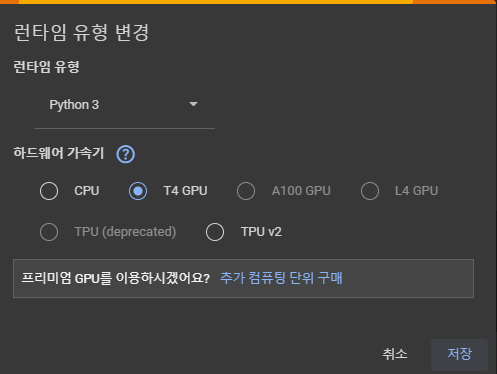Screen dimensions: 497x374
Task: Select the TPU (deprecated) radio button
Action: [x=49, y=232]
